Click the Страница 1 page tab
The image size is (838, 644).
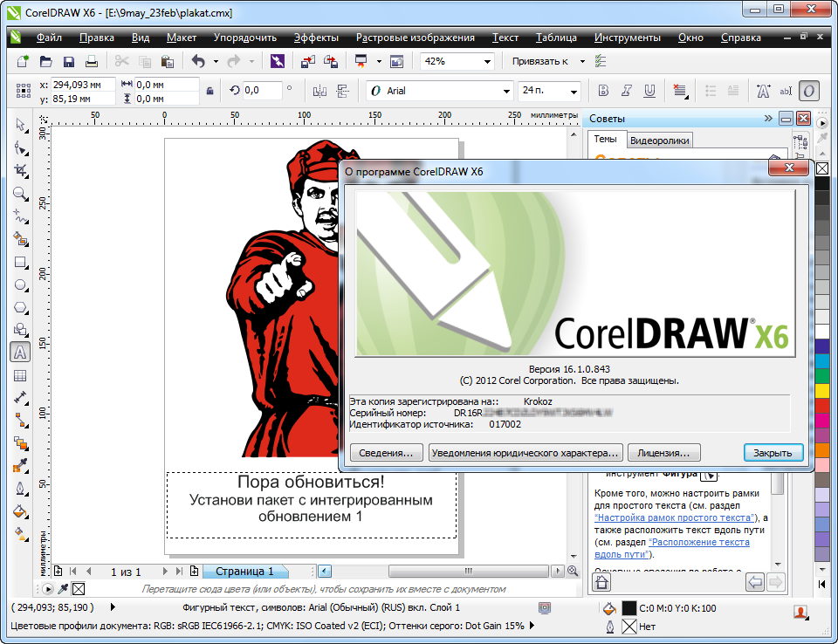point(244,571)
